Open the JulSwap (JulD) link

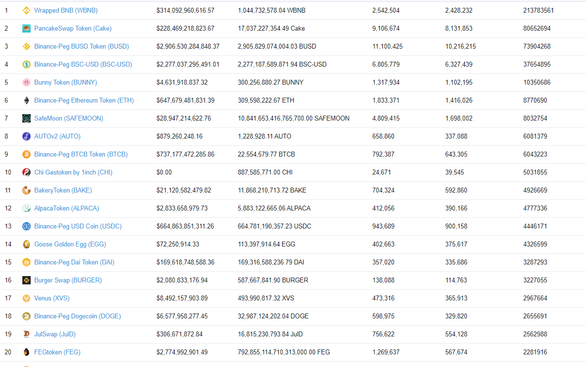click(55, 334)
